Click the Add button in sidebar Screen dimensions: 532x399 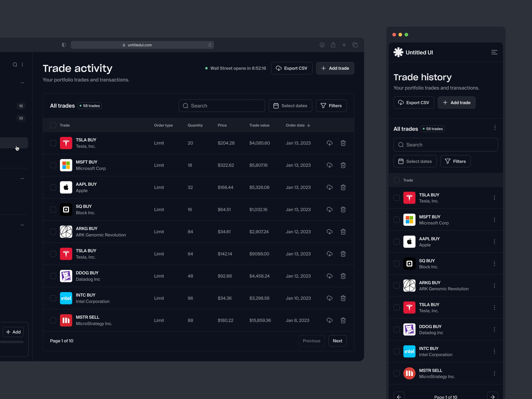click(13, 332)
